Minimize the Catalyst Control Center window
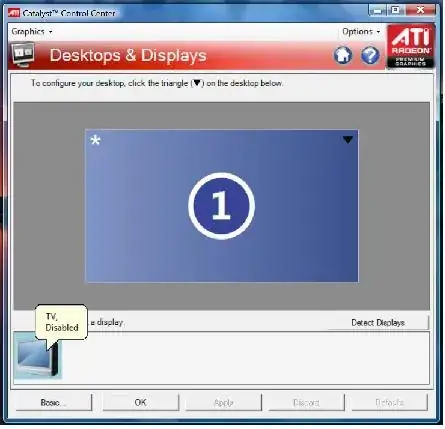 click(x=377, y=10)
